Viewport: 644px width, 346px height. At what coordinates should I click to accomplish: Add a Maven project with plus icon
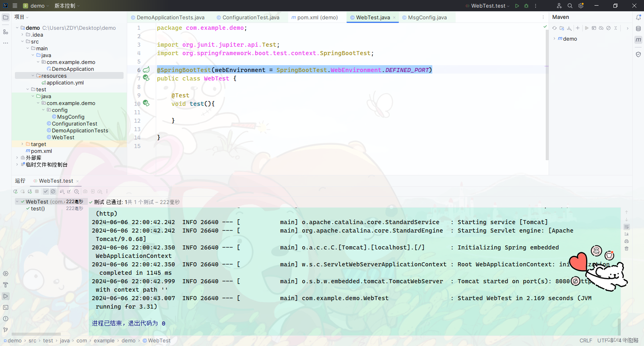click(578, 28)
